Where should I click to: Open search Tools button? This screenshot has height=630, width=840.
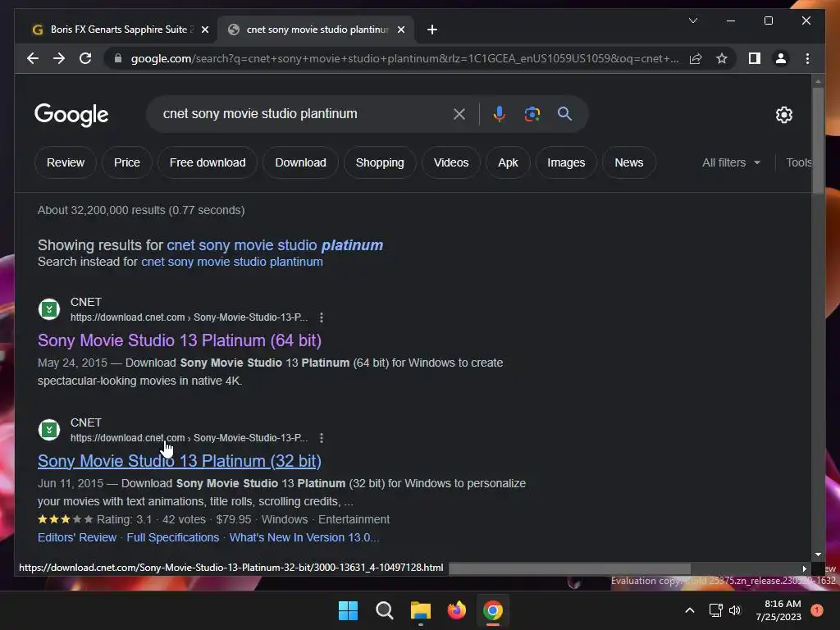pyautogui.click(x=798, y=162)
